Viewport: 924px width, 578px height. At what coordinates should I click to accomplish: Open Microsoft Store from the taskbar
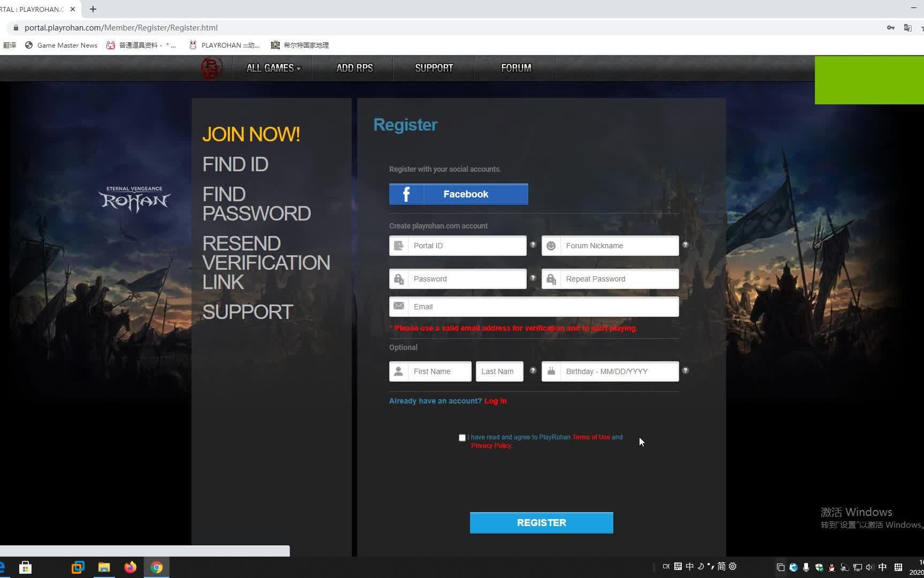point(25,567)
